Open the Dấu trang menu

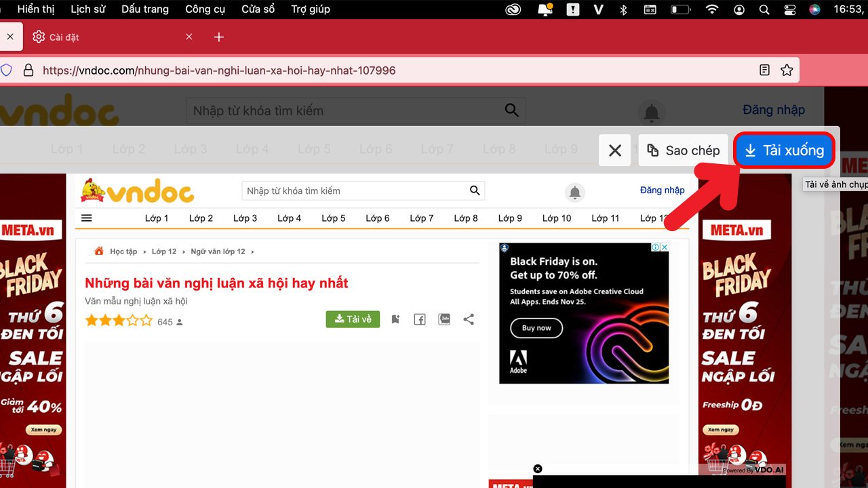point(145,9)
